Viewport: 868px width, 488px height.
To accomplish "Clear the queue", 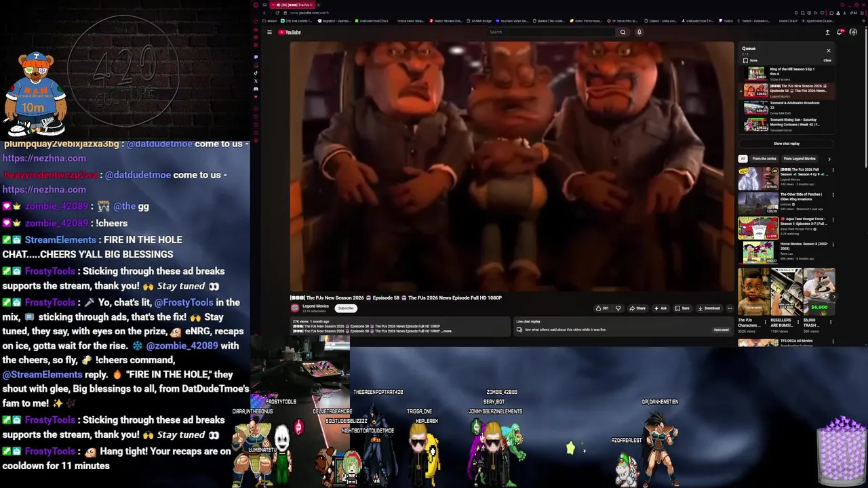I will pyautogui.click(x=827, y=60).
